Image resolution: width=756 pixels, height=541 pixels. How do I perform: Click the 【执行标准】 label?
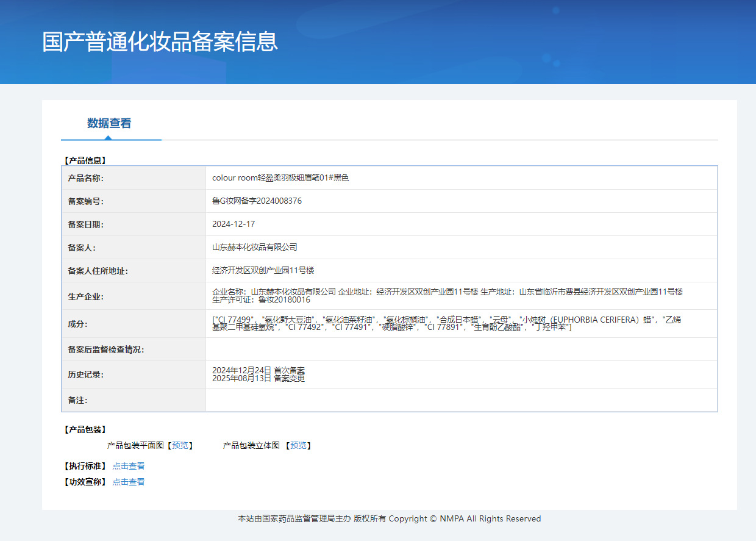(x=85, y=466)
